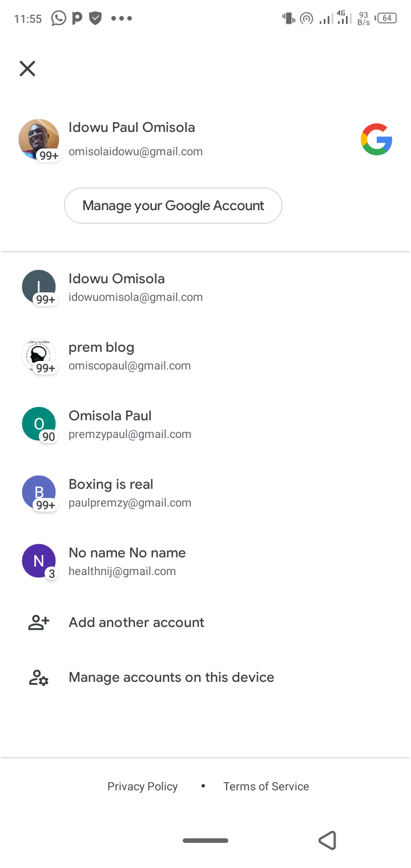
Task: Open Manage your Google Account
Action: 173,205
